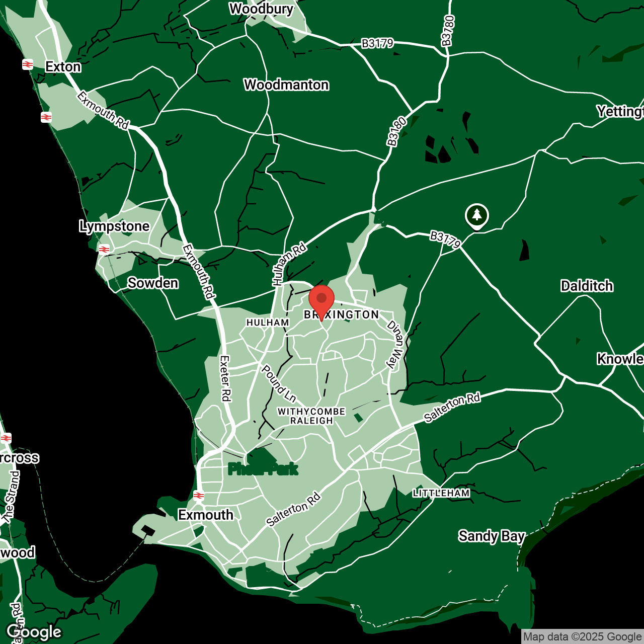Select the Exmouth railway station icon
Viewport: 644px width, 644px height.
click(199, 496)
